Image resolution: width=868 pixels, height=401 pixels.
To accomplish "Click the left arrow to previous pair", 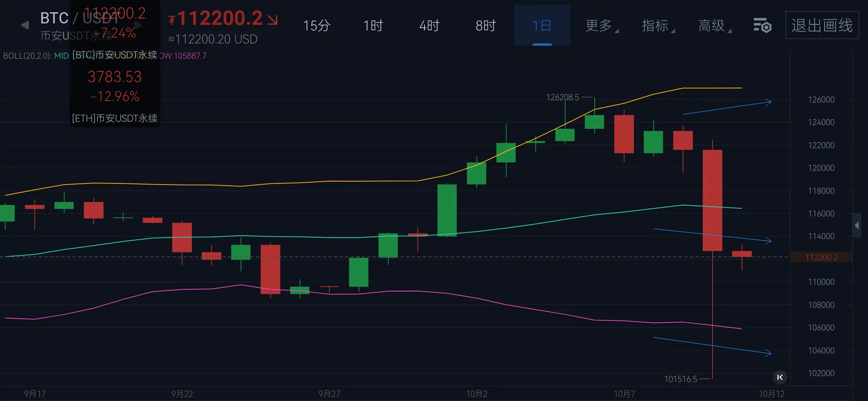I will [25, 25].
